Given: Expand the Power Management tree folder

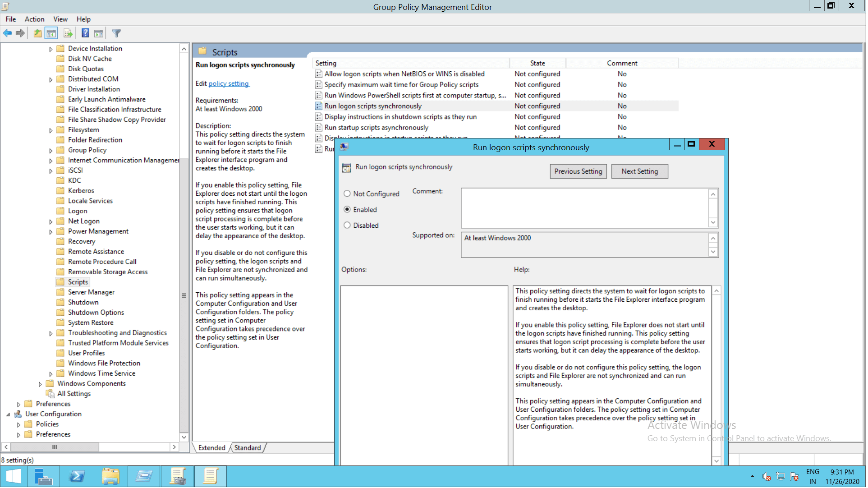Looking at the screenshot, I should (51, 232).
